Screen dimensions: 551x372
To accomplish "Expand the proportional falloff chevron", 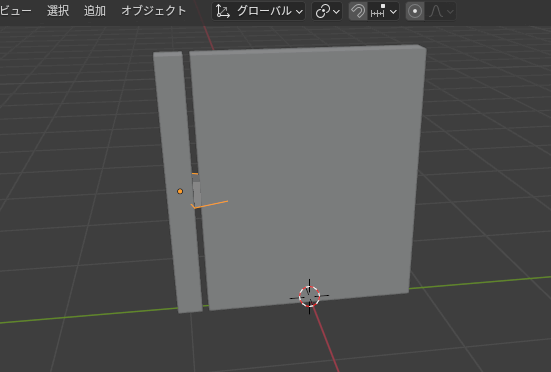I will click(450, 12).
